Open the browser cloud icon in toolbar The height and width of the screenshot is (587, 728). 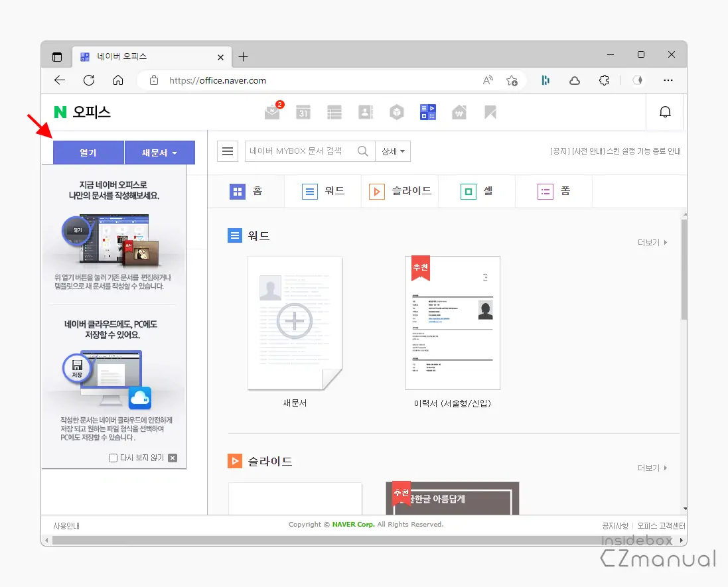coord(575,80)
